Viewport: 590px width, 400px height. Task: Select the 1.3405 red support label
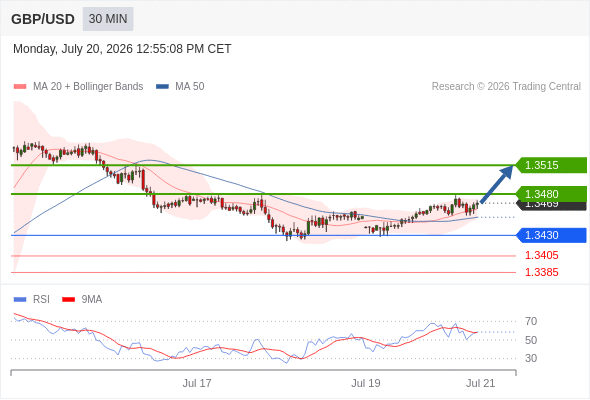tap(541, 256)
